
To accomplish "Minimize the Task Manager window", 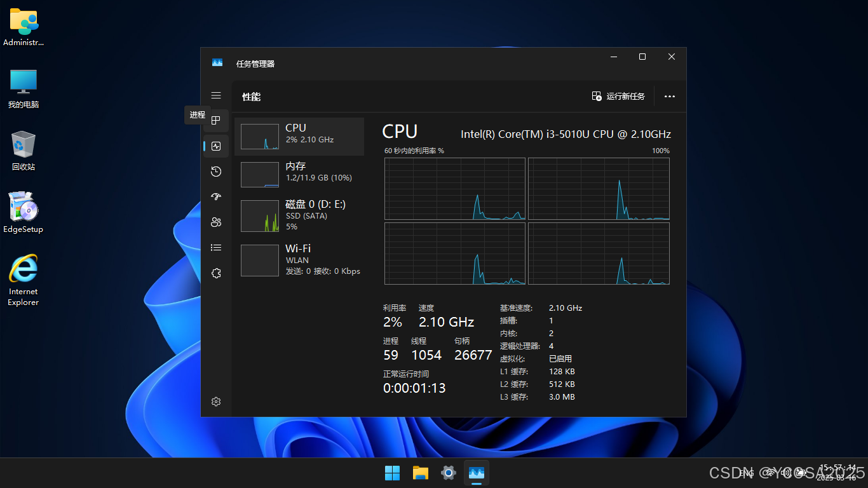I will click(x=614, y=57).
